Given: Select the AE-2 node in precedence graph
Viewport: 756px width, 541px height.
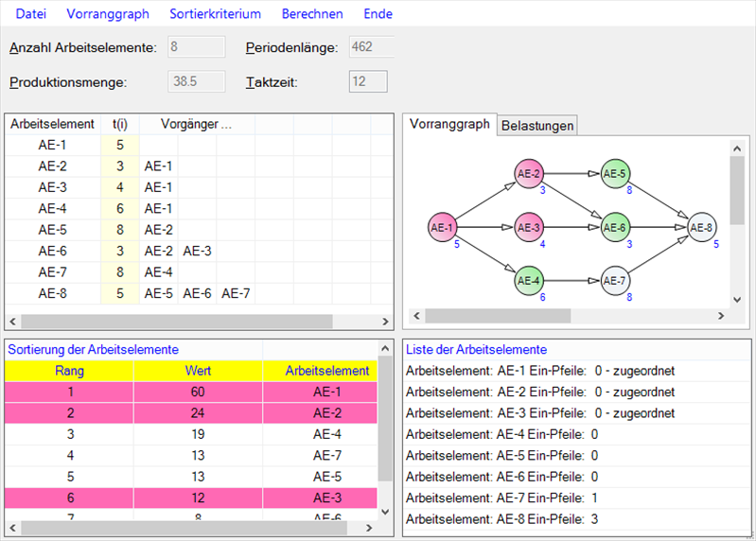Looking at the screenshot, I should [529, 174].
